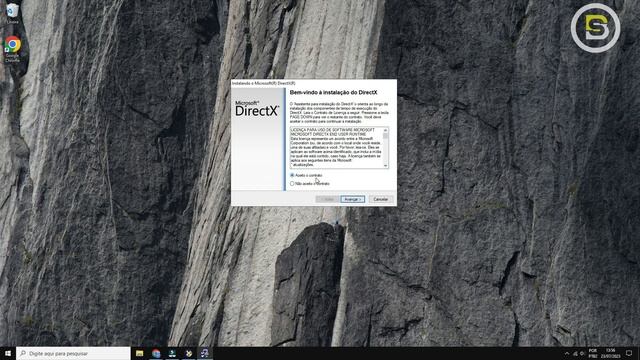Click the Avançar button
Screen dimensions: 640x360
tap(352, 199)
